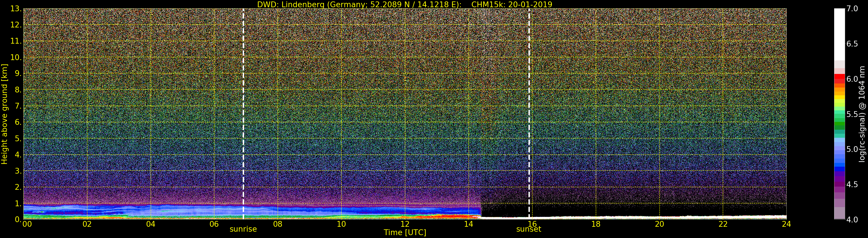Click the height-axis tick label "3."
Viewport: 868px width, 238px height.
[18, 171]
